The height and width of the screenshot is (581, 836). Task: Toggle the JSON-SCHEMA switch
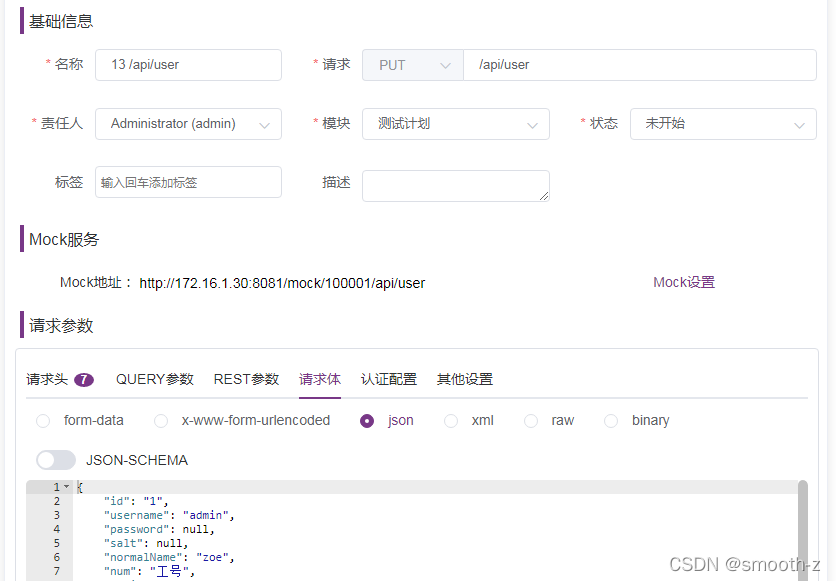(56, 460)
